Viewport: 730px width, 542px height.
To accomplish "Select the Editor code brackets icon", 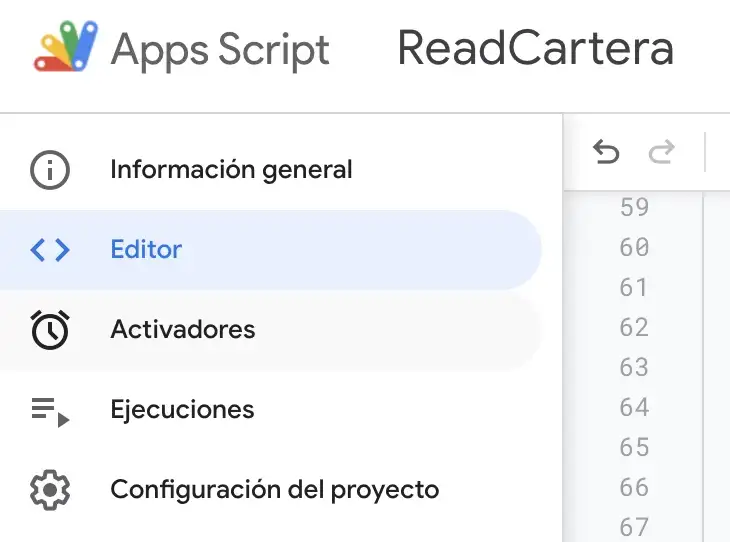I will 50,250.
